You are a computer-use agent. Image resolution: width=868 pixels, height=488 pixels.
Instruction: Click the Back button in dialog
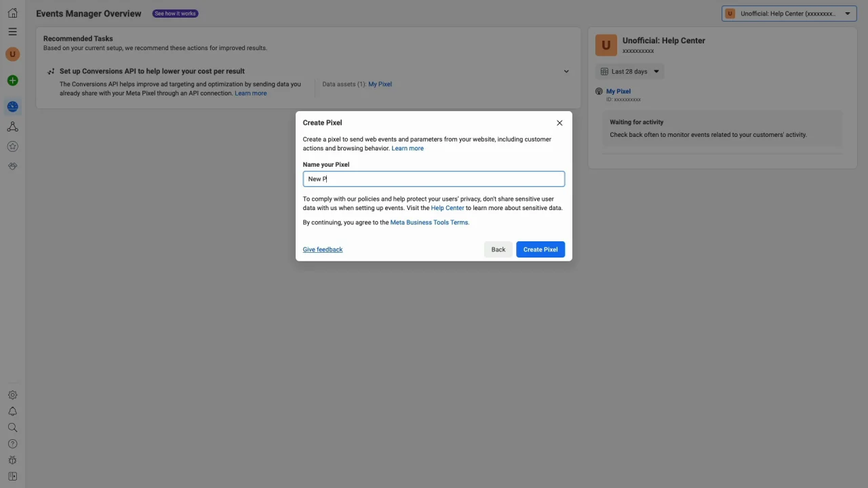498,249
